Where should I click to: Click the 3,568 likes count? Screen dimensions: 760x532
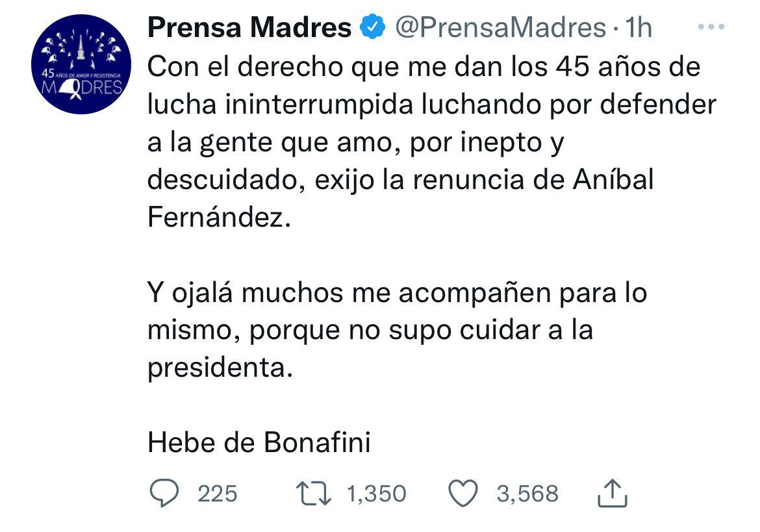tap(527, 494)
